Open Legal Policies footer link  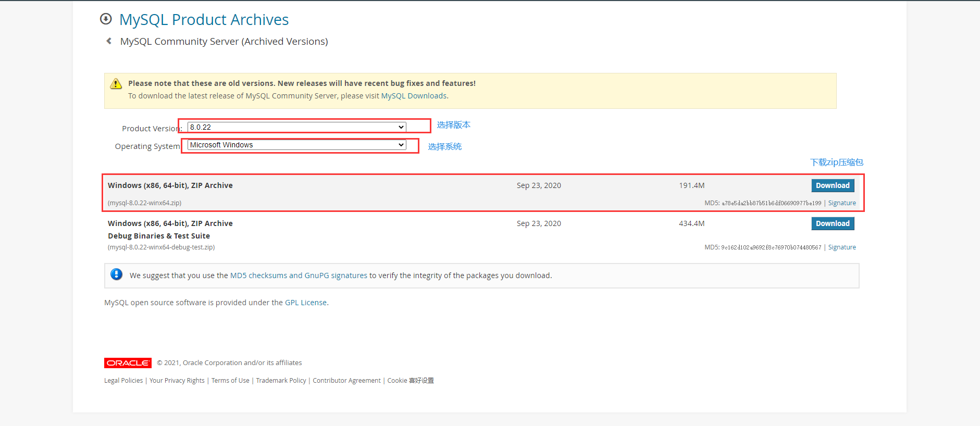(123, 381)
